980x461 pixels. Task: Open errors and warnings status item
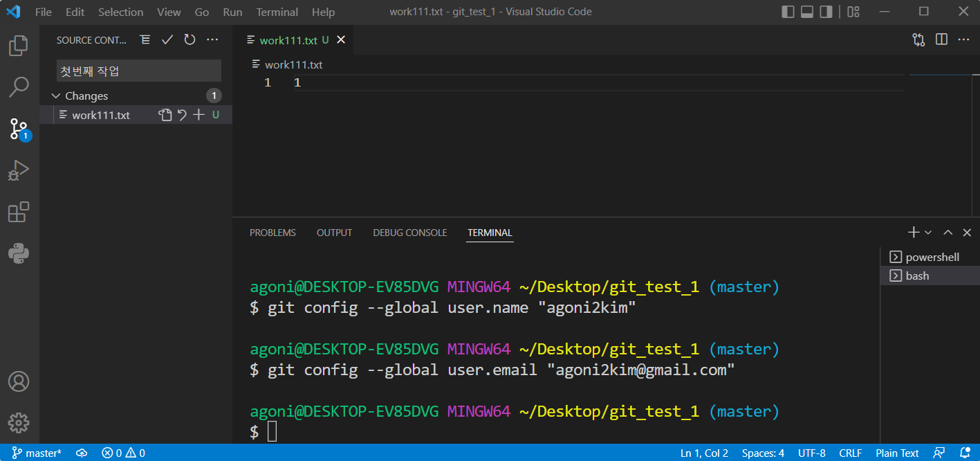point(123,453)
